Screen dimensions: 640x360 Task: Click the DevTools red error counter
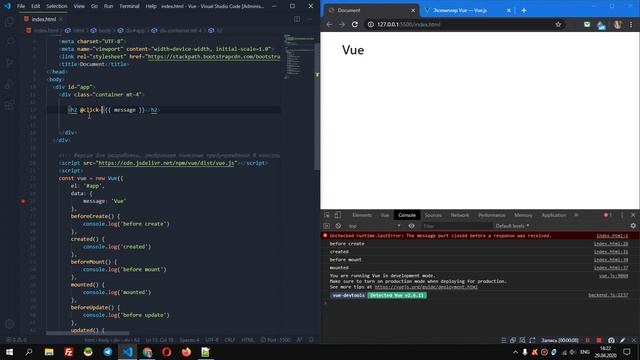[x=608, y=215]
